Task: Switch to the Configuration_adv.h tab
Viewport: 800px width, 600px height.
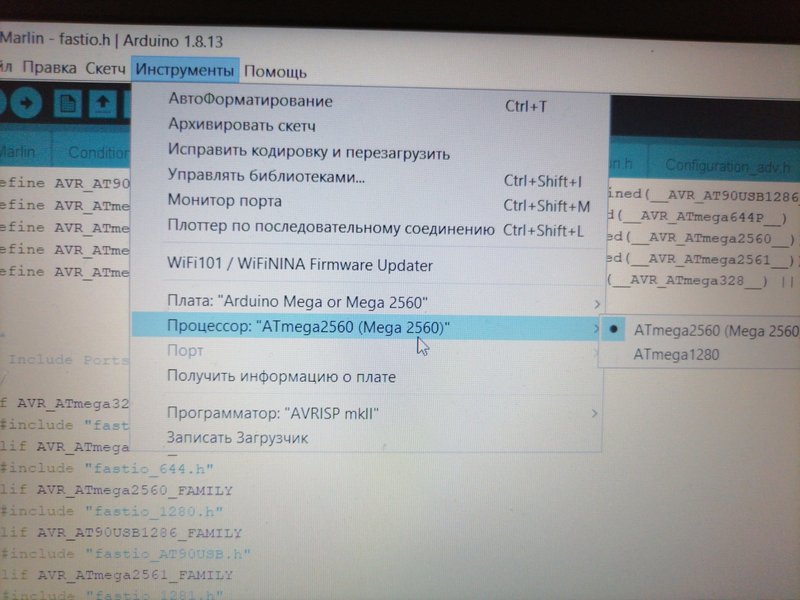Action: pos(727,165)
